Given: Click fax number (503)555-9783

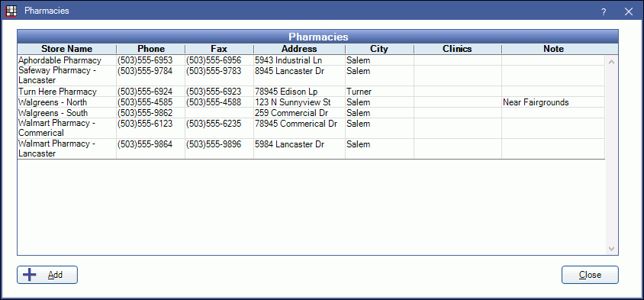Looking at the screenshot, I should (214, 71).
